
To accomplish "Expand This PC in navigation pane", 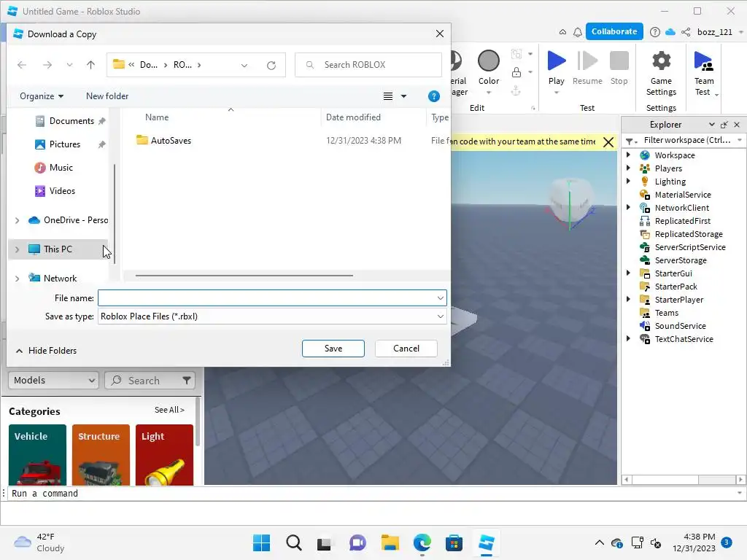I will (18, 249).
